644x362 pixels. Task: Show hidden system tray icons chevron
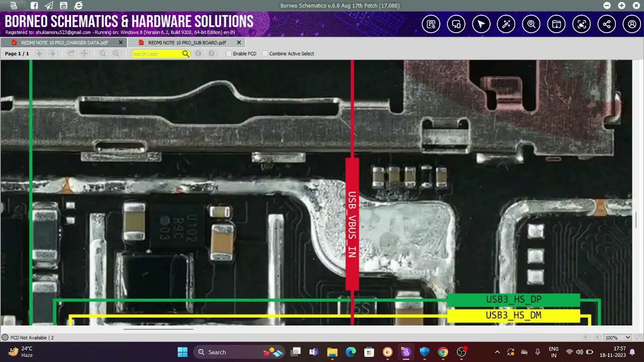pyautogui.click(x=497, y=352)
